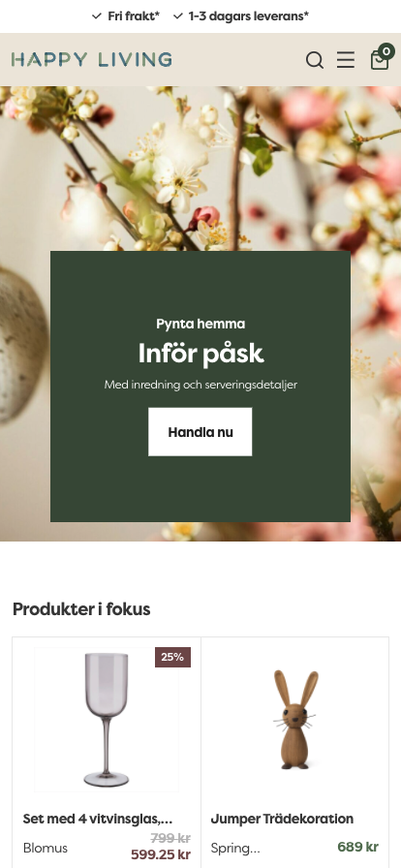This screenshot has height=868, width=401.
Task: Click the Happy Living logo
Action: point(91,60)
